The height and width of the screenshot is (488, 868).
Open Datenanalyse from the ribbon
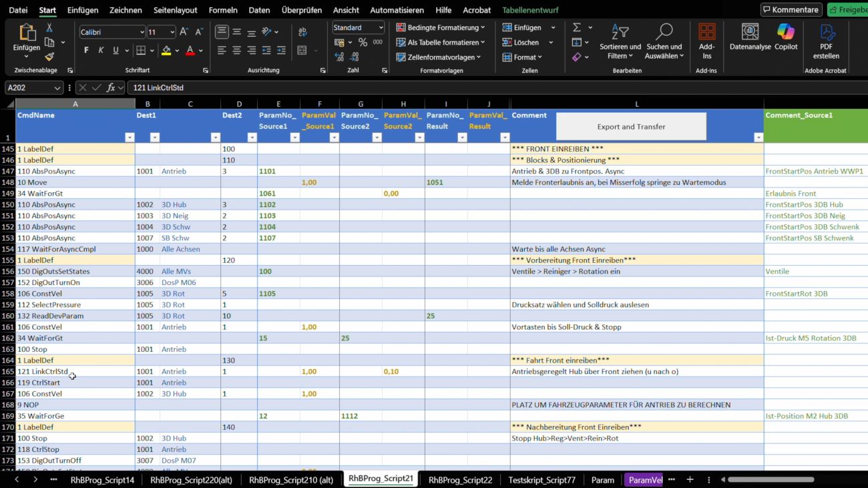(x=750, y=35)
